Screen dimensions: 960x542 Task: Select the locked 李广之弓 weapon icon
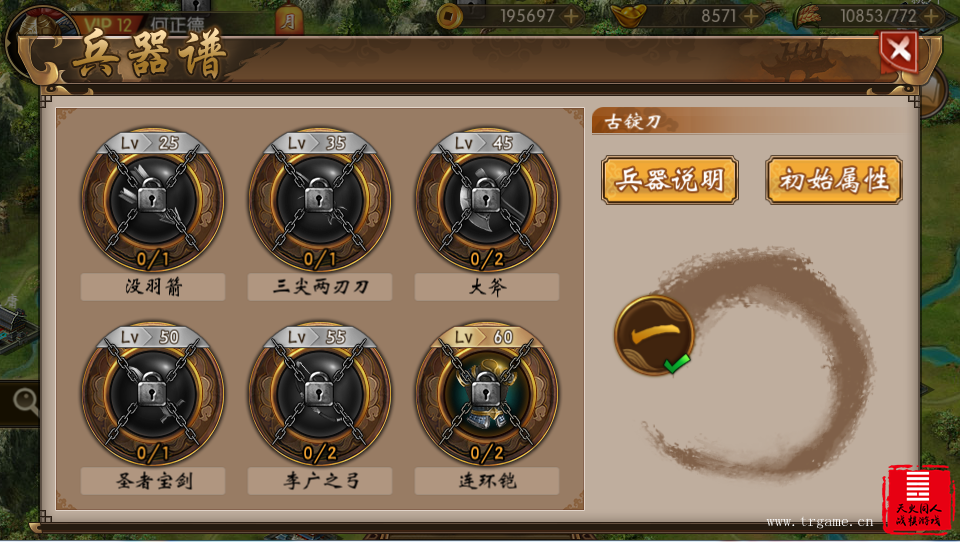pyautogui.click(x=320, y=393)
